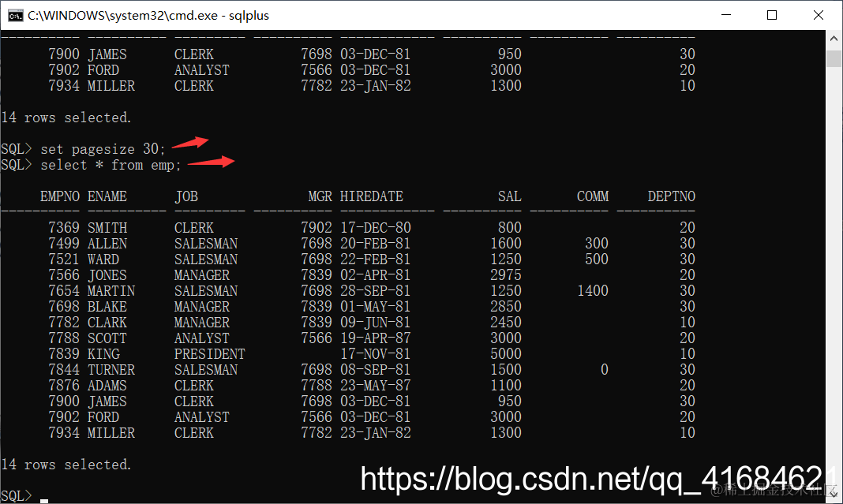This screenshot has width=843, height=504.
Task: Click the 'set pagesize 30;' command text
Action: coord(103,149)
